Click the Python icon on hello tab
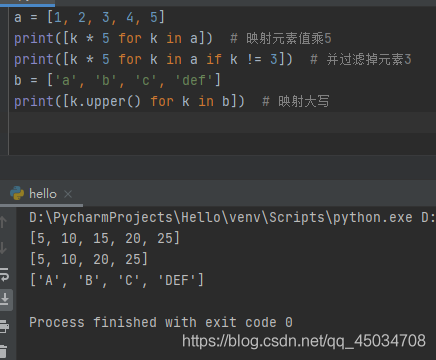 click(x=17, y=193)
